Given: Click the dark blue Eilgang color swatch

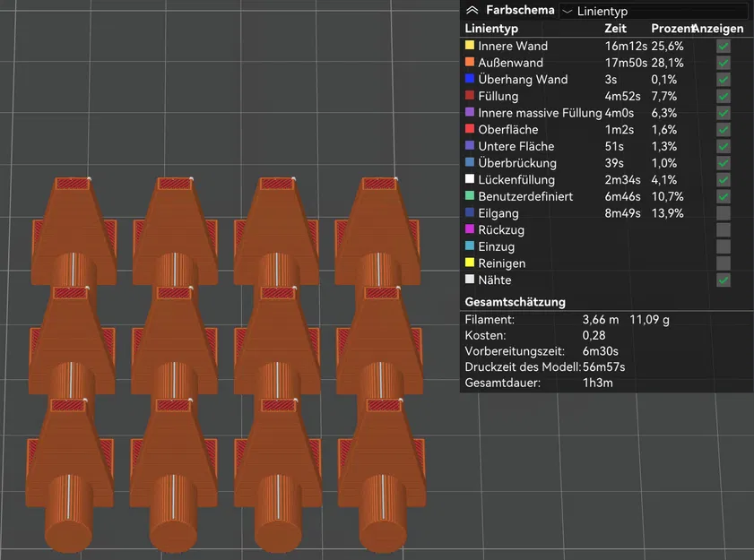Looking at the screenshot, I should 470,212.
